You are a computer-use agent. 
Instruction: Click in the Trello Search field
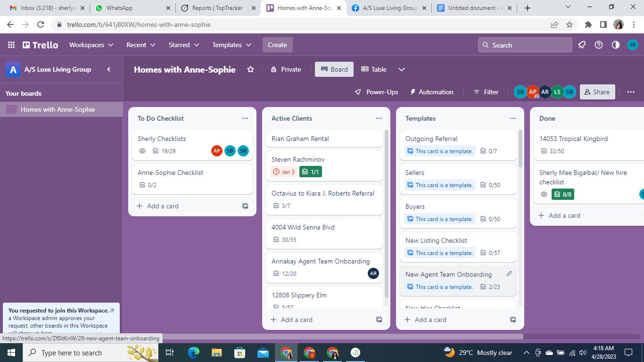525,45
